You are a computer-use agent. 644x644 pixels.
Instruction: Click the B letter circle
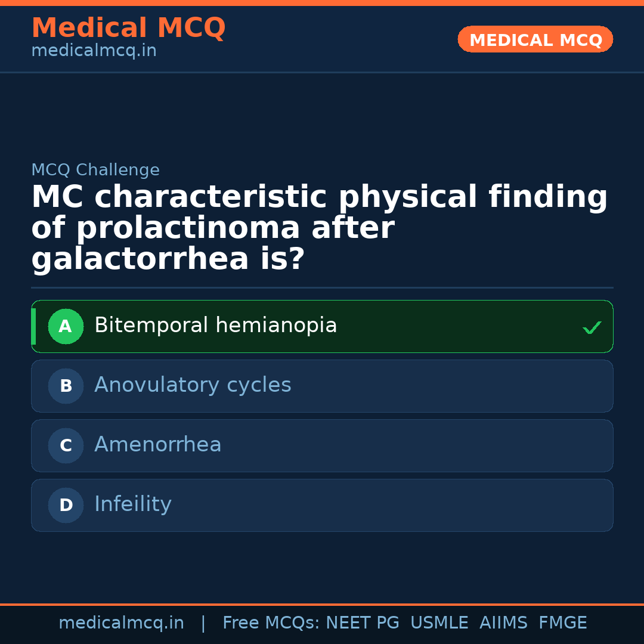coord(66,386)
